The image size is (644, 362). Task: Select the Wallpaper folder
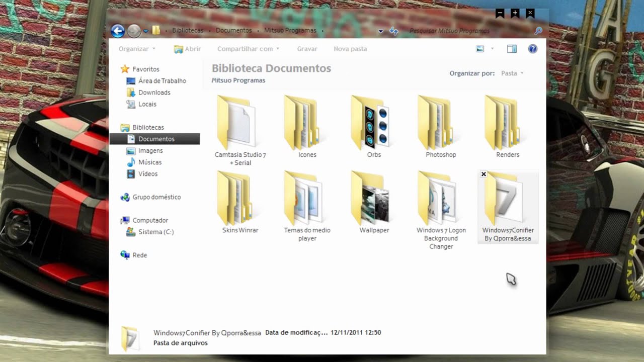coord(374,202)
